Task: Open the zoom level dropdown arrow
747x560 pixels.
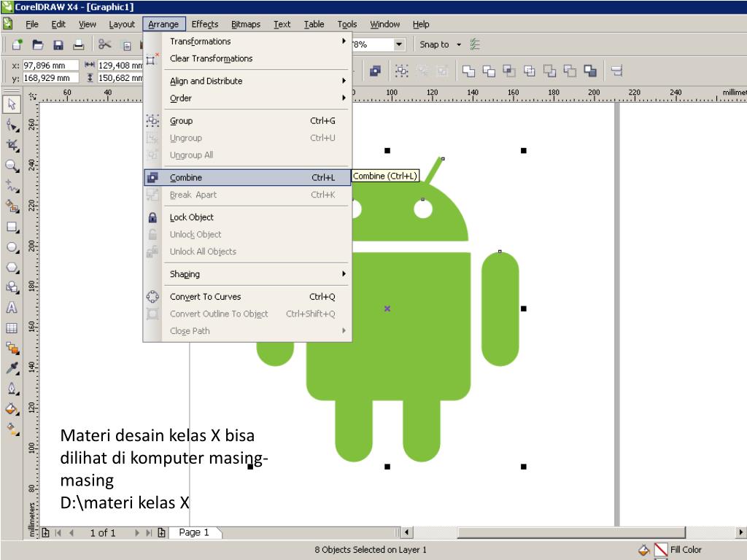Action: tap(399, 44)
